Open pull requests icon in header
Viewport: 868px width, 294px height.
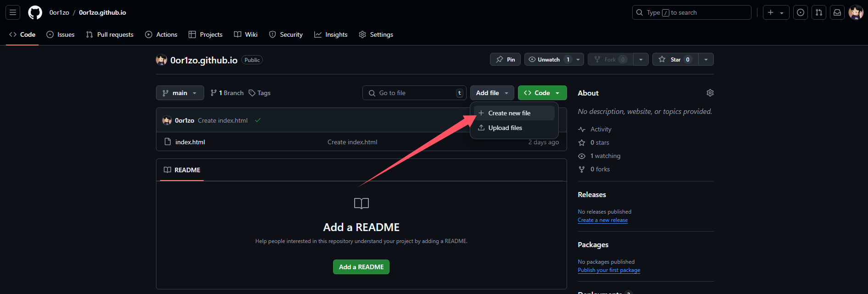tap(819, 12)
